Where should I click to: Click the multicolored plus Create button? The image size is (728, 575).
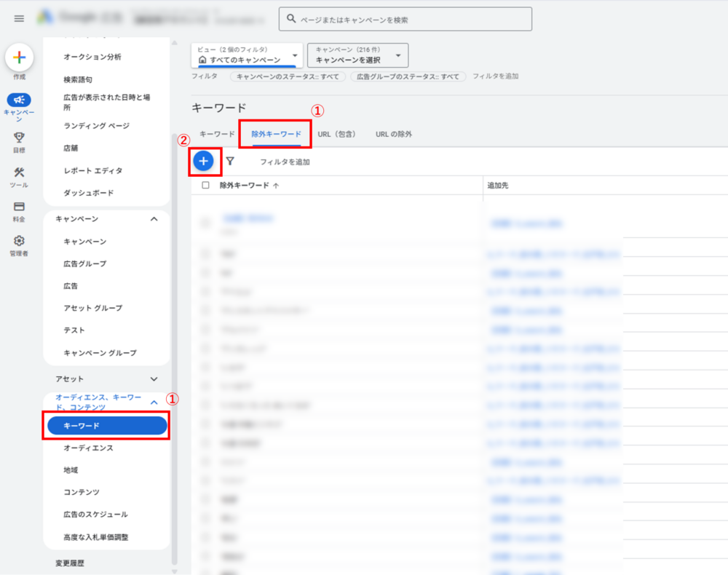[x=19, y=57]
